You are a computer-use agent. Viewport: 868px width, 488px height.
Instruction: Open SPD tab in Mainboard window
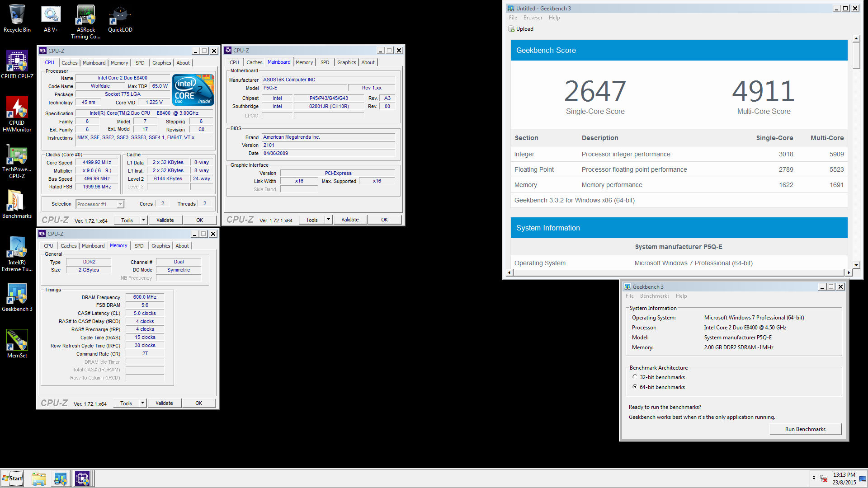(325, 62)
